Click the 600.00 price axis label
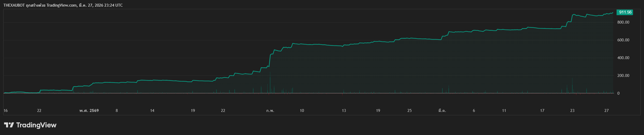 point(623,40)
